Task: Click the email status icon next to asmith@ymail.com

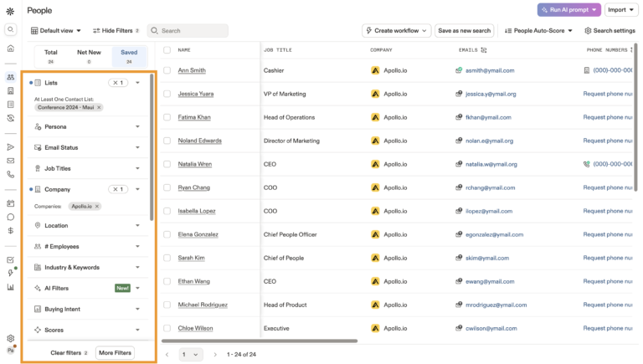Action: (459, 70)
